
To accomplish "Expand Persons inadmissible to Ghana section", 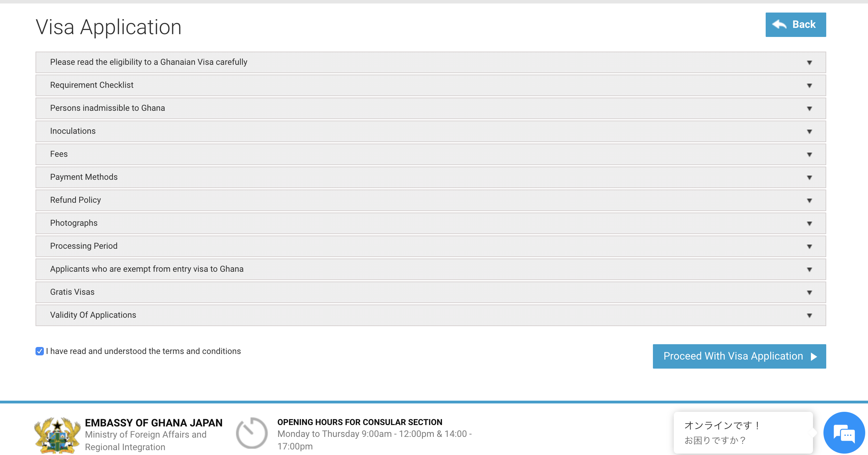I will tap(108, 108).
